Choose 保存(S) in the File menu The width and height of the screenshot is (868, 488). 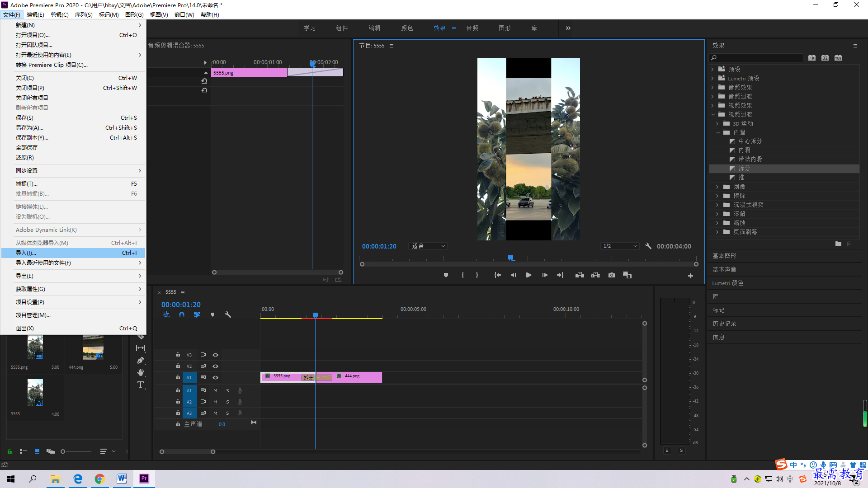tap(73, 118)
